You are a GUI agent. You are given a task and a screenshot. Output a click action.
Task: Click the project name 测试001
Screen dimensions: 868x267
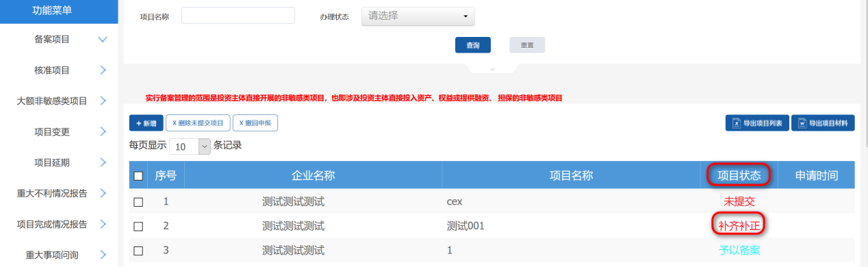pos(465,226)
